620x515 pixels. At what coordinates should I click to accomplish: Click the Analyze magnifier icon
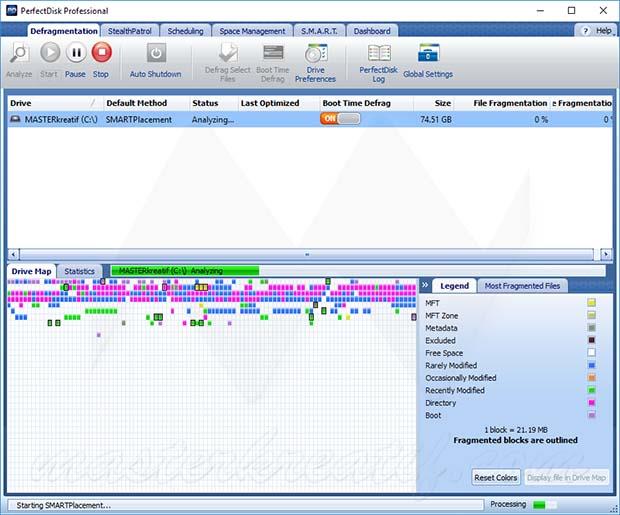[19, 53]
